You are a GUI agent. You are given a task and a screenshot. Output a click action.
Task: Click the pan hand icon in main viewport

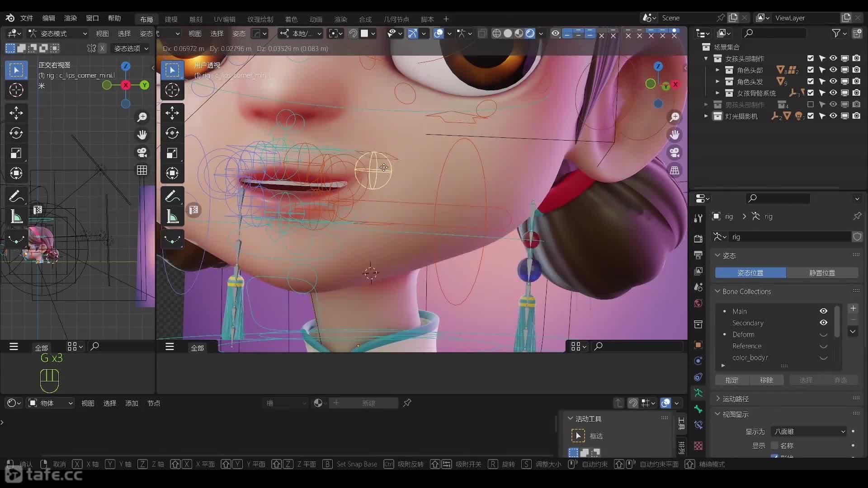tap(675, 135)
